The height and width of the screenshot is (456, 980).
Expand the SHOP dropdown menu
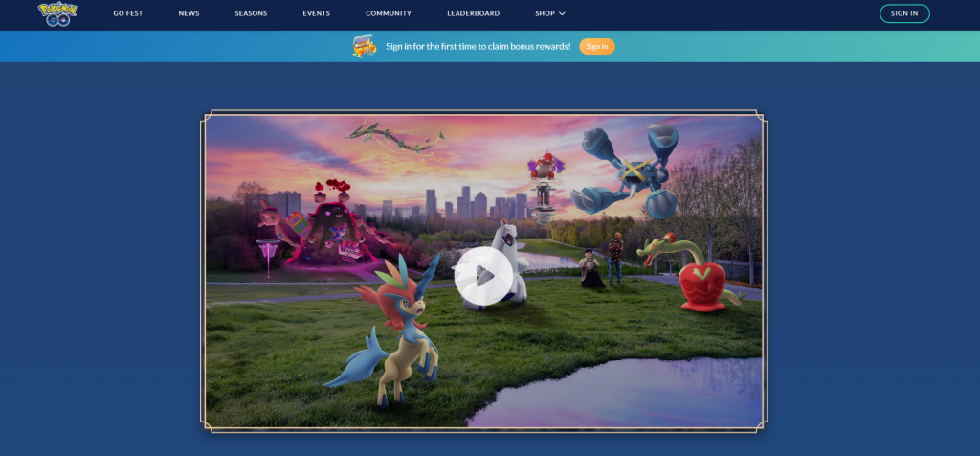click(x=550, y=13)
